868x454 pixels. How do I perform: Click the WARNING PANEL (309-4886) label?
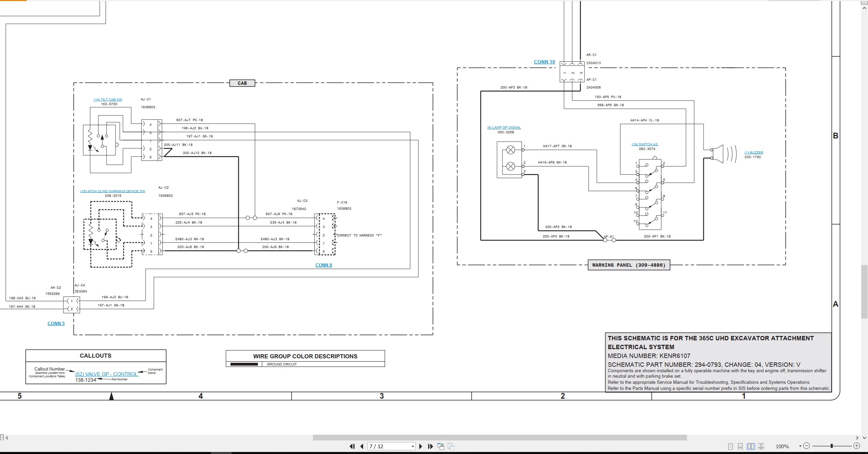[629, 265]
